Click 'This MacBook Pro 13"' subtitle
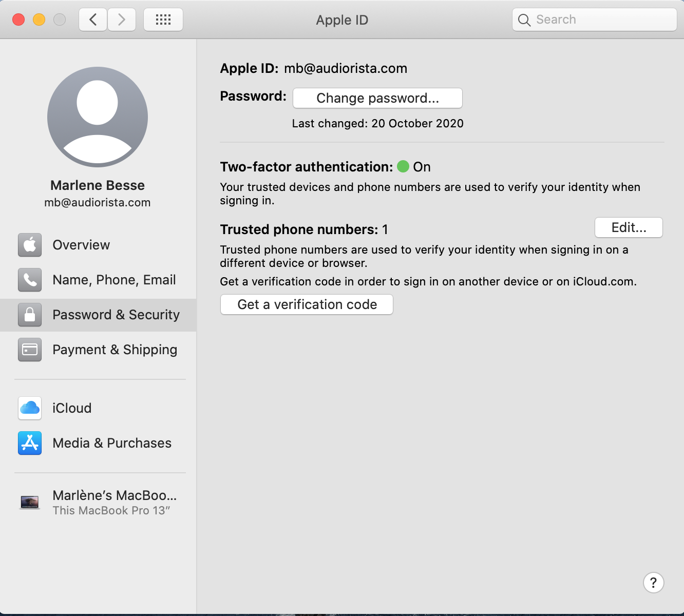 tap(111, 511)
